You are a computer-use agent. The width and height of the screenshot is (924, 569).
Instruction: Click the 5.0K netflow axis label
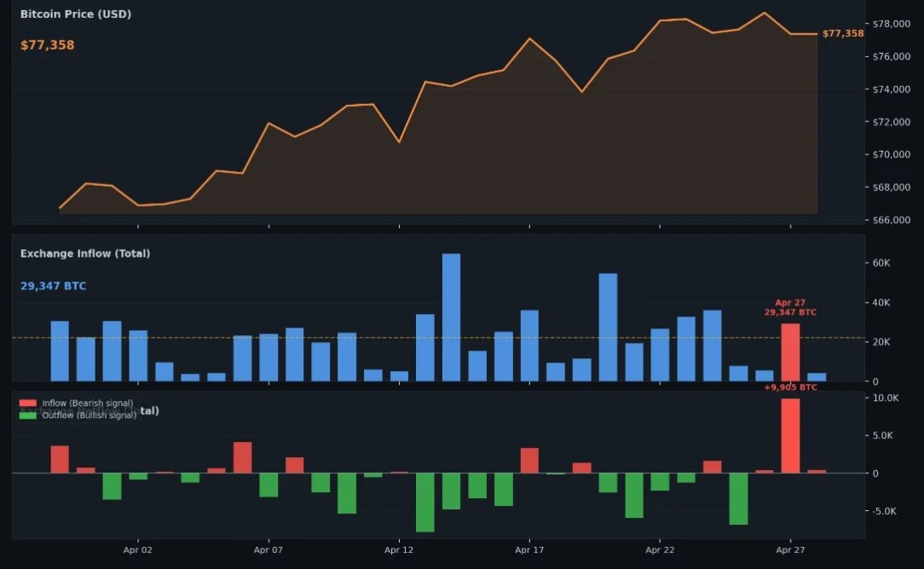point(883,436)
